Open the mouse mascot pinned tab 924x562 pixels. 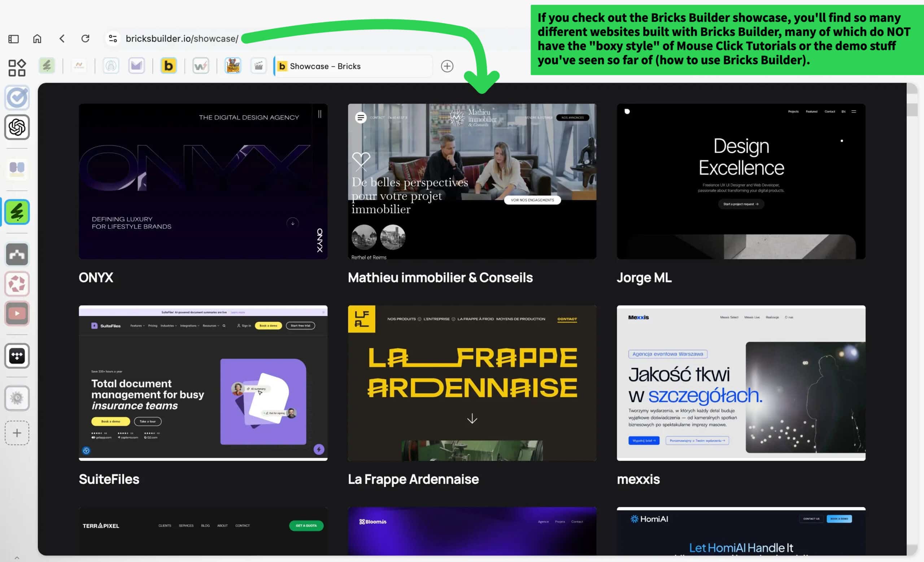232,66
